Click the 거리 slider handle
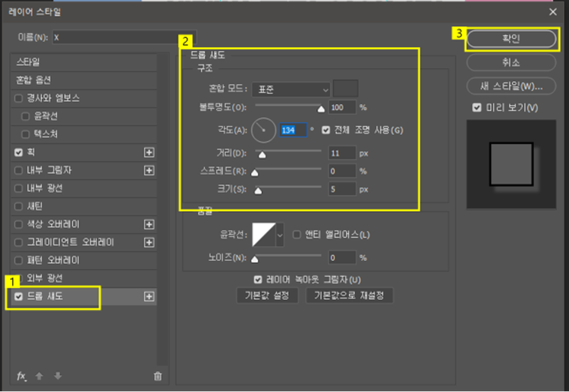The width and height of the screenshot is (569, 392). pos(262,155)
